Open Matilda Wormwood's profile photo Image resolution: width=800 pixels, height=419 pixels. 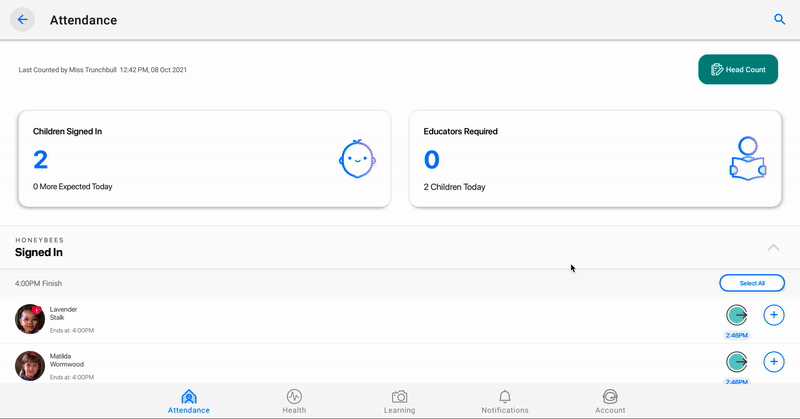point(30,365)
